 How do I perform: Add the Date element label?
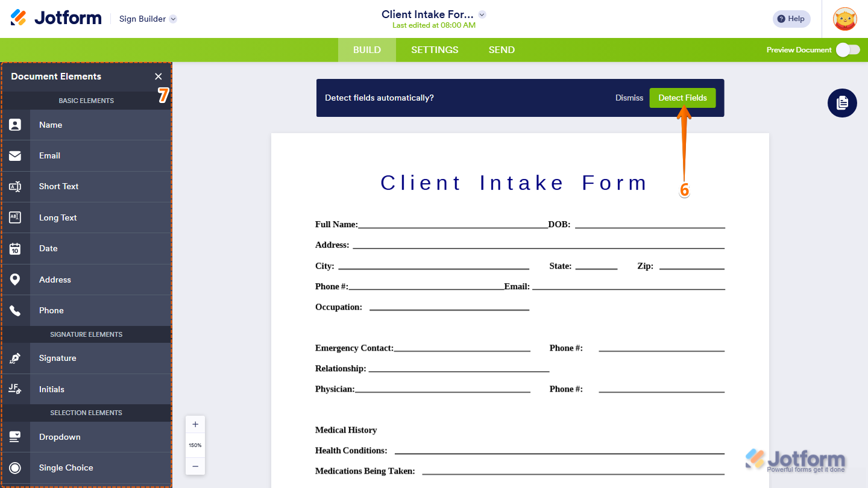(48, 248)
